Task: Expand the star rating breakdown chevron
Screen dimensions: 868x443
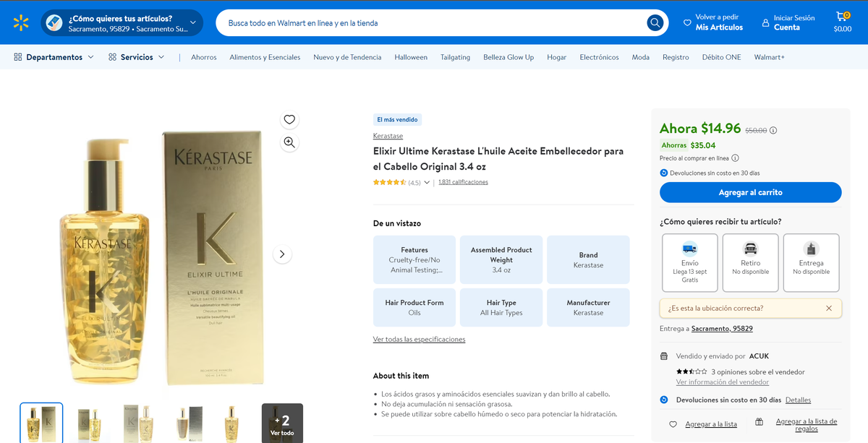Action: point(427,183)
